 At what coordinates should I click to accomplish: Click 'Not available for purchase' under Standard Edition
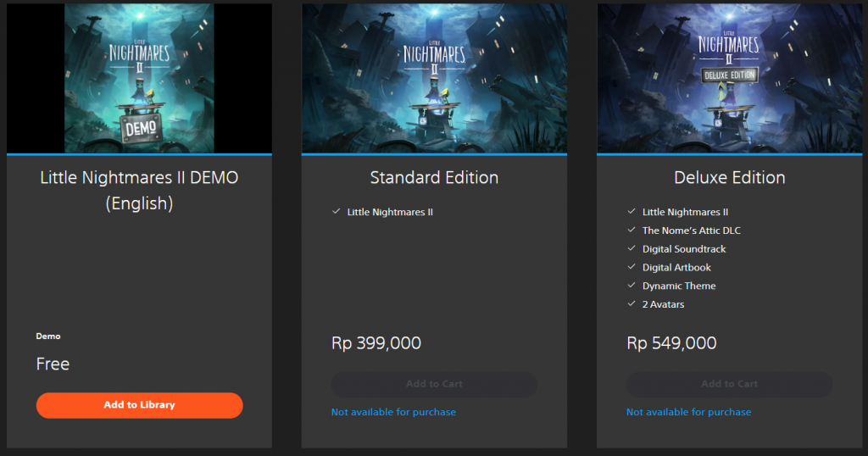click(x=393, y=412)
